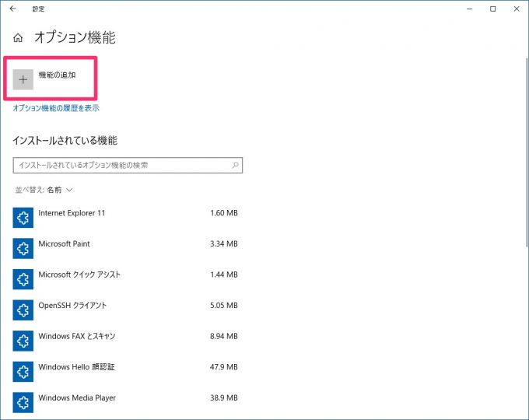Click the 5.05 MB size value

click(x=224, y=306)
